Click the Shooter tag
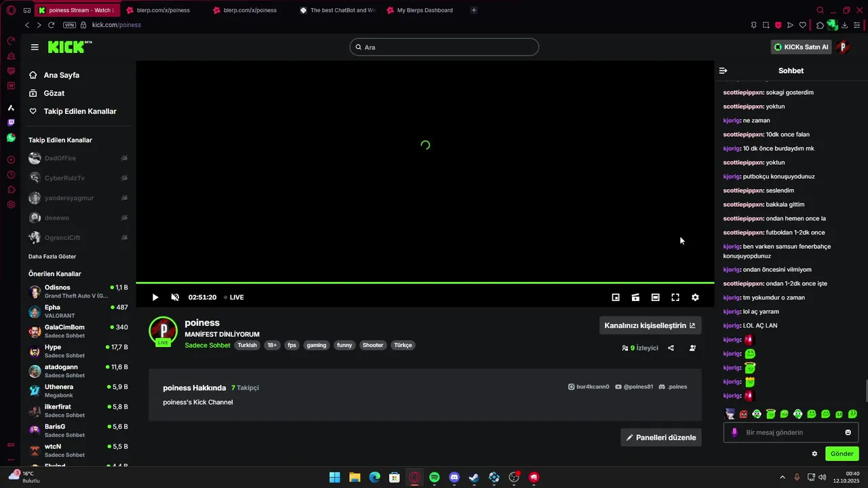 (x=373, y=345)
